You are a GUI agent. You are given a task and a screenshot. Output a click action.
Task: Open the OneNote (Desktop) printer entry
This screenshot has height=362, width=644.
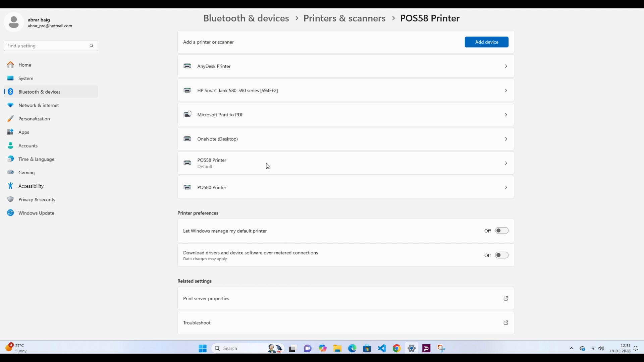coord(217,139)
